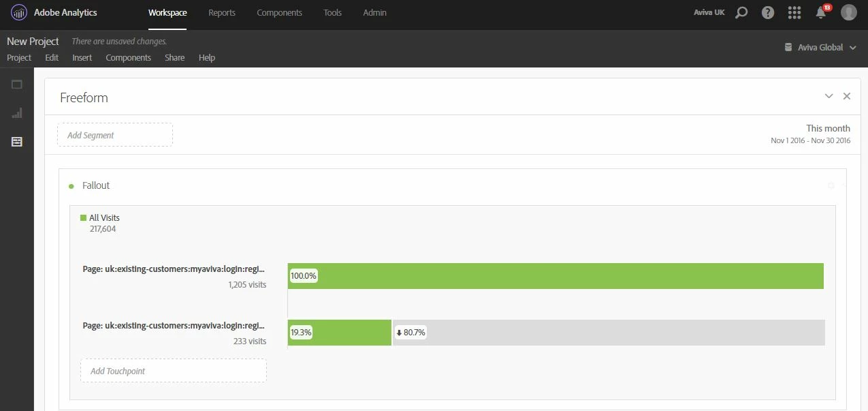868x411 pixels.
Task: Open the Aviva Global report suite dropdown
Action: tap(820, 47)
